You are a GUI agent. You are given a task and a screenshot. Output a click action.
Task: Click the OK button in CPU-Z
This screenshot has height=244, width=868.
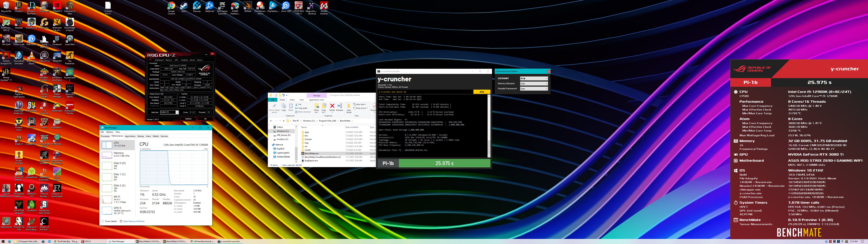205,119
